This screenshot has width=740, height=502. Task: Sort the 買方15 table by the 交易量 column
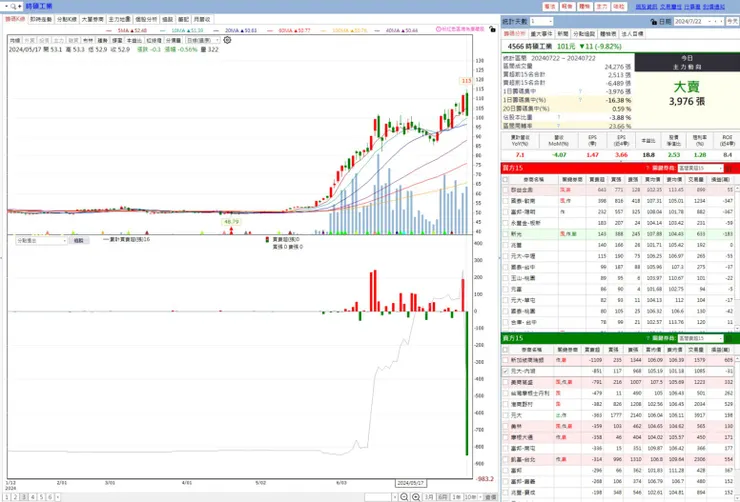click(x=696, y=179)
